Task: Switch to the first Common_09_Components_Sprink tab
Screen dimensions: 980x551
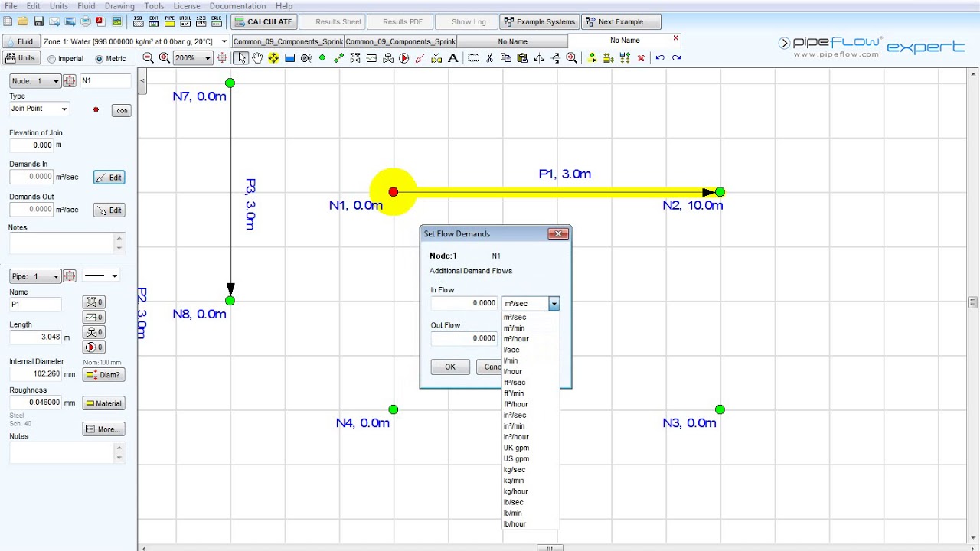Action: (288, 41)
